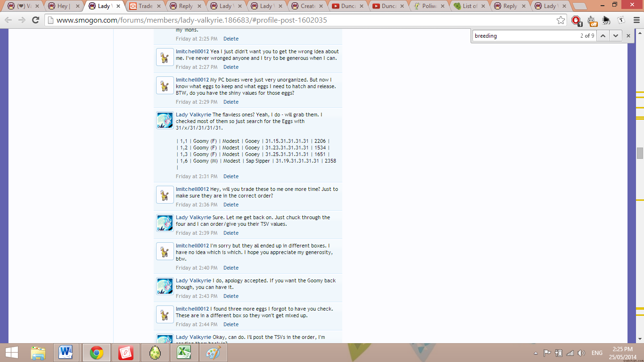Jump to next find result for breeding

[616, 36]
